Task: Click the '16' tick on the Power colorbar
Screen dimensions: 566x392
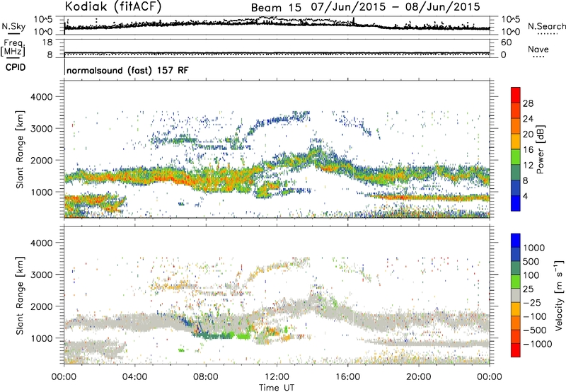Action: 528,150
